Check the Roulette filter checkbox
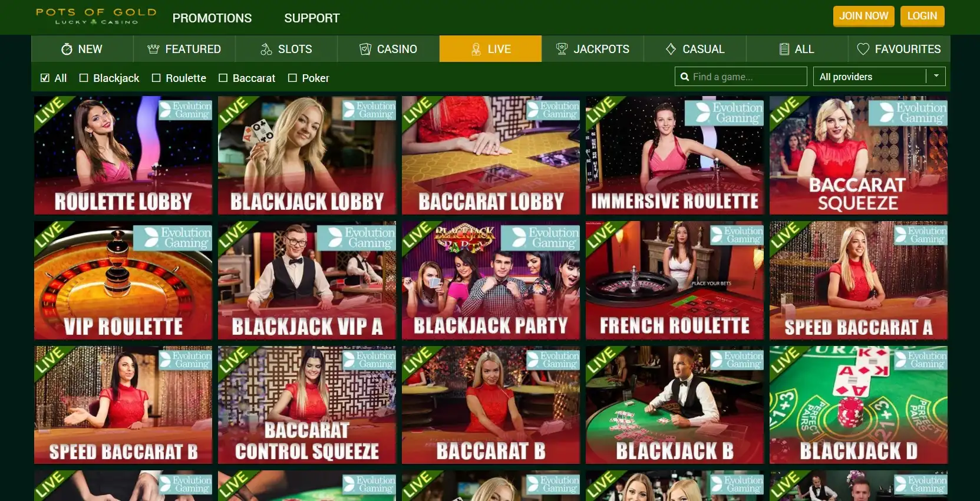Viewport: 980px width, 501px height. tap(156, 78)
